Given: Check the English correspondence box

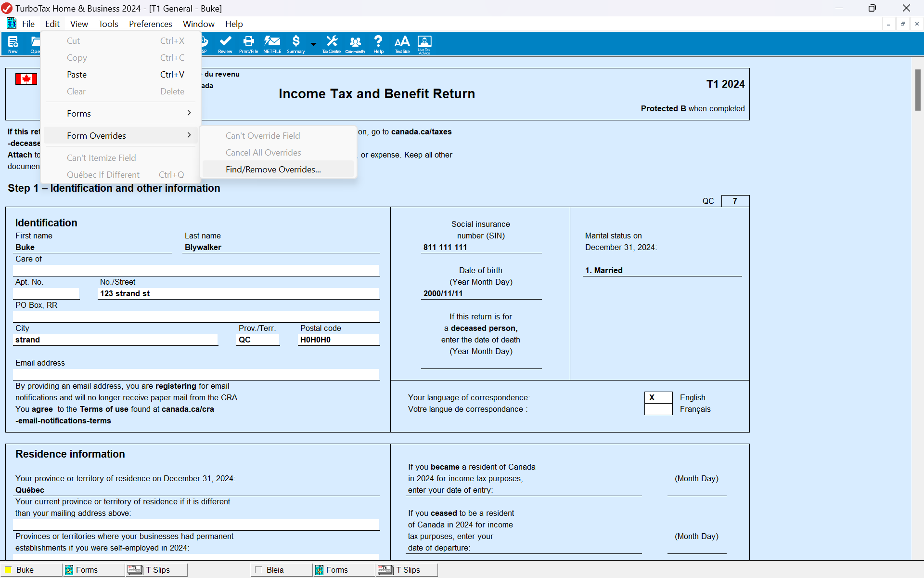Looking at the screenshot, I should [x=658, y=397].
